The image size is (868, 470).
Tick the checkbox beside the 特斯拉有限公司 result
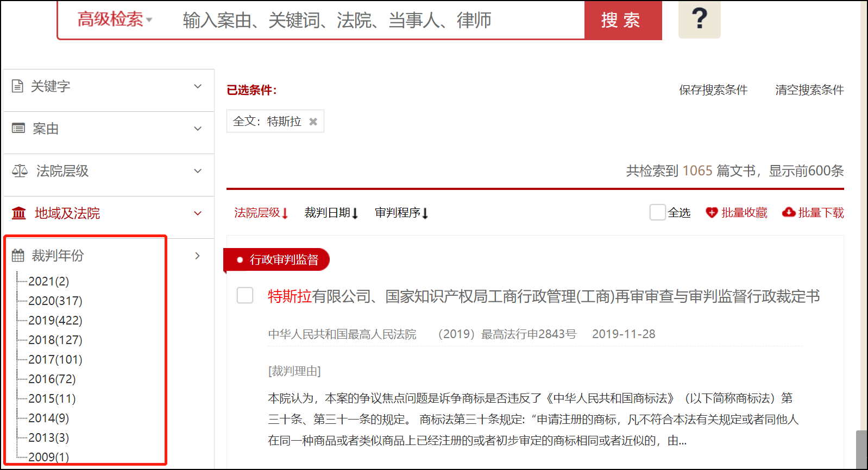(x=245, y=296)
